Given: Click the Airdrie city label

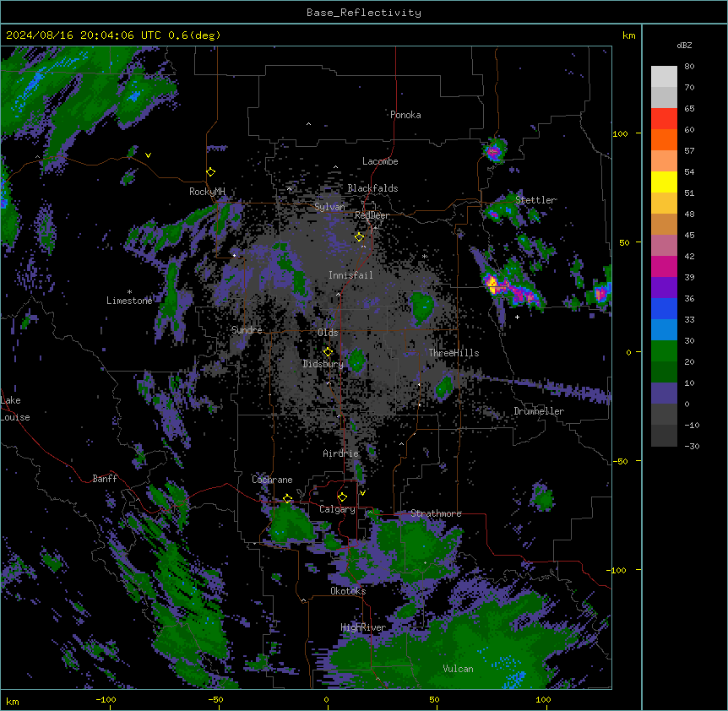Looking at the screenshot, I should [340, 453].
